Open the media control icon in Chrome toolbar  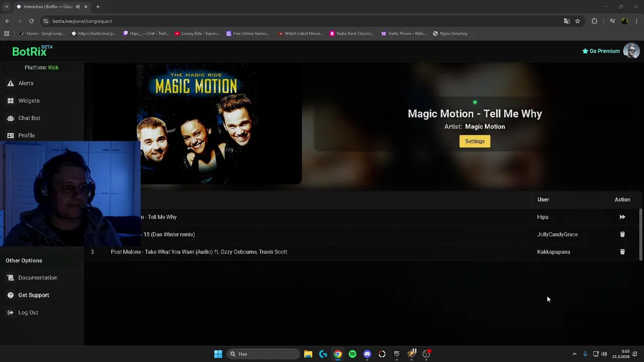click(612, 21)
